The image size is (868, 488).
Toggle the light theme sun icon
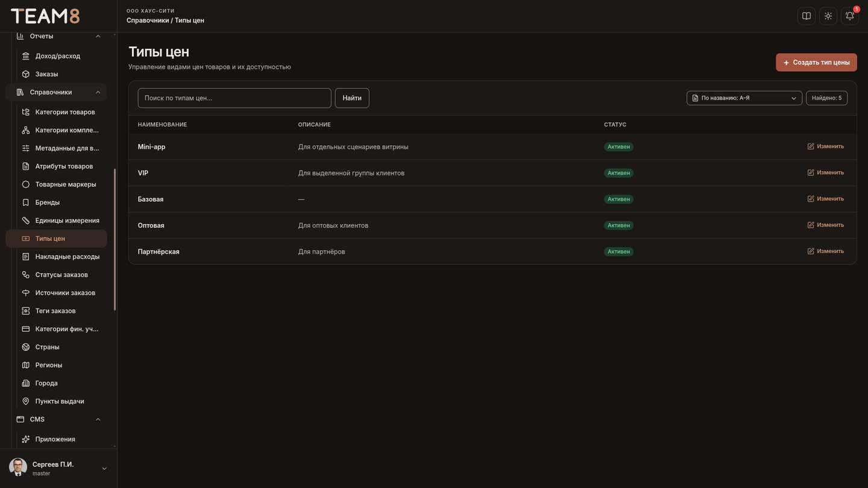pyautogui.click(x=828, y=16)
